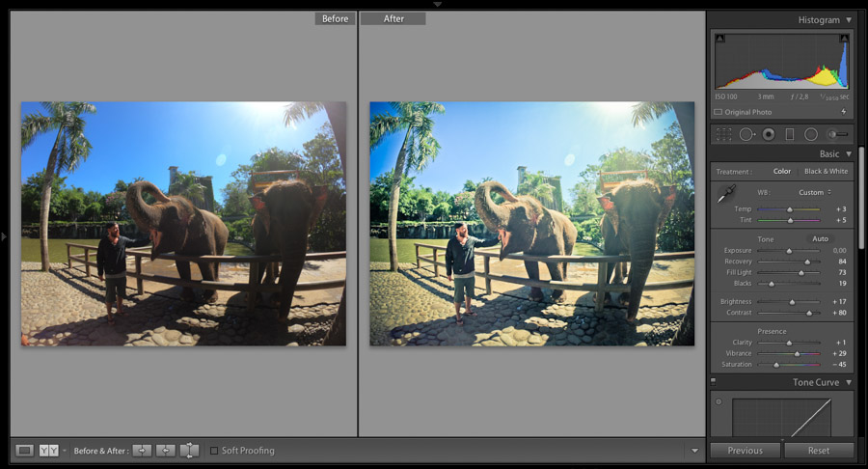Click the Brightness slider handle
Image resolution: width=868 pixels, height=469 pixels.
(x=792, y=302)
